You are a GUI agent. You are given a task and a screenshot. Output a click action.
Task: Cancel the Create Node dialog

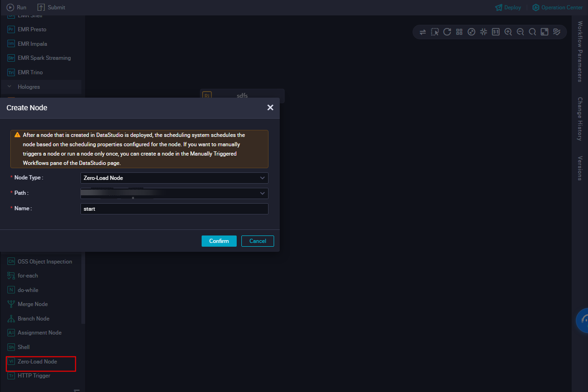[x=258, y=241]
